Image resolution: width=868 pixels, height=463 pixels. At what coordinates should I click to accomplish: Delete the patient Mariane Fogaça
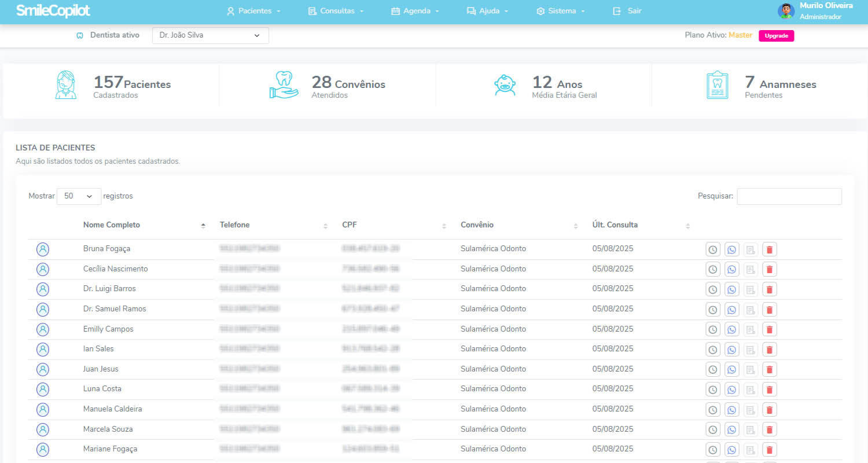point(770,449)
